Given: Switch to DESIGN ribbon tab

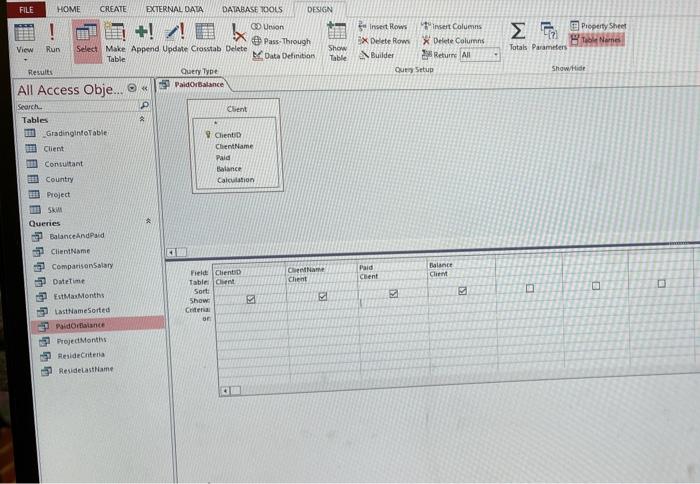Looking at the screenshot, I should tap(320, 9).
